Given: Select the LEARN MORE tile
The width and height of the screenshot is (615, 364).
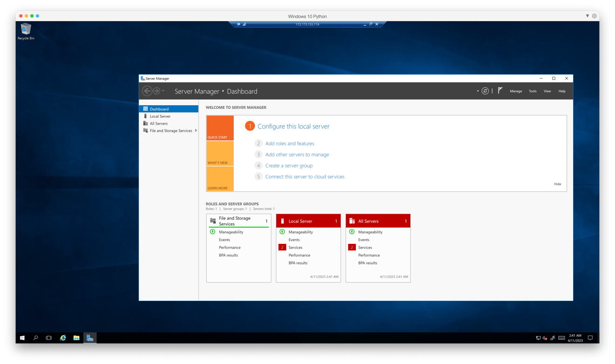Looking at the screenshot, I should pyautogui.click(x=220, y=179).
